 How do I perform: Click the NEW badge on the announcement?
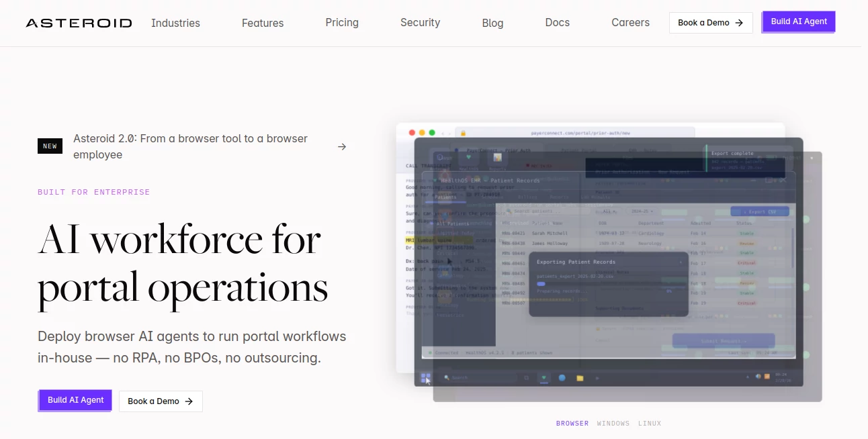(x=50, y=146)
